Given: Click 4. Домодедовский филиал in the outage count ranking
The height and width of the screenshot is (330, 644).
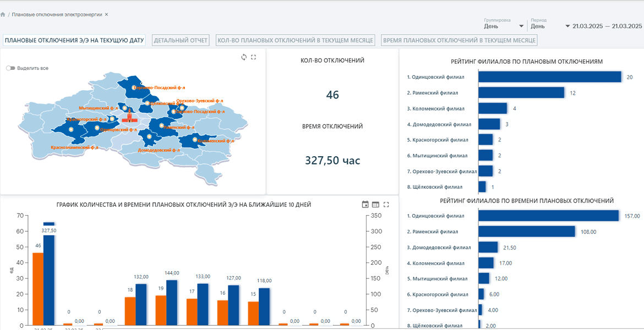Looking at the screenshot, I should [439, 124].
